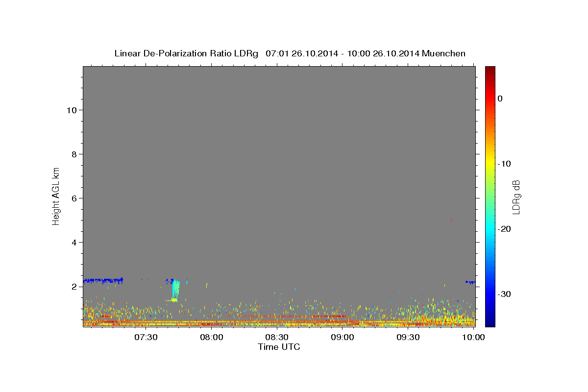The image size is (588, 392).
Task: Click the dark red top of colorbar
Action: (490, 71)
